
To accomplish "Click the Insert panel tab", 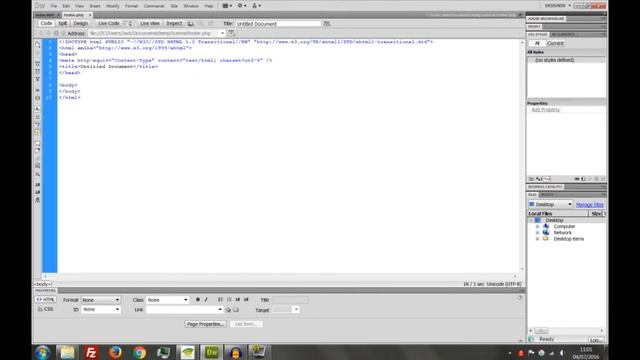I will [x=534, y=27].
